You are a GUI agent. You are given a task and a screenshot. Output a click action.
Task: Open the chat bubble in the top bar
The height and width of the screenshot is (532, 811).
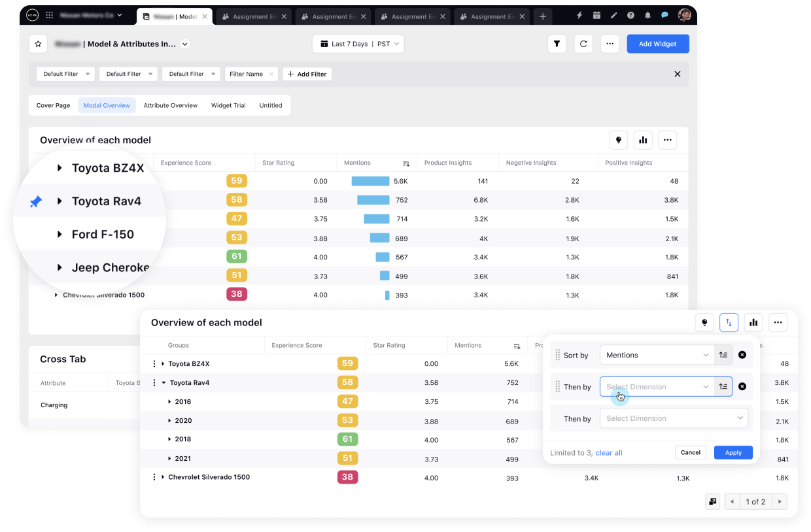pyautogui.click(x=664, y=14)
